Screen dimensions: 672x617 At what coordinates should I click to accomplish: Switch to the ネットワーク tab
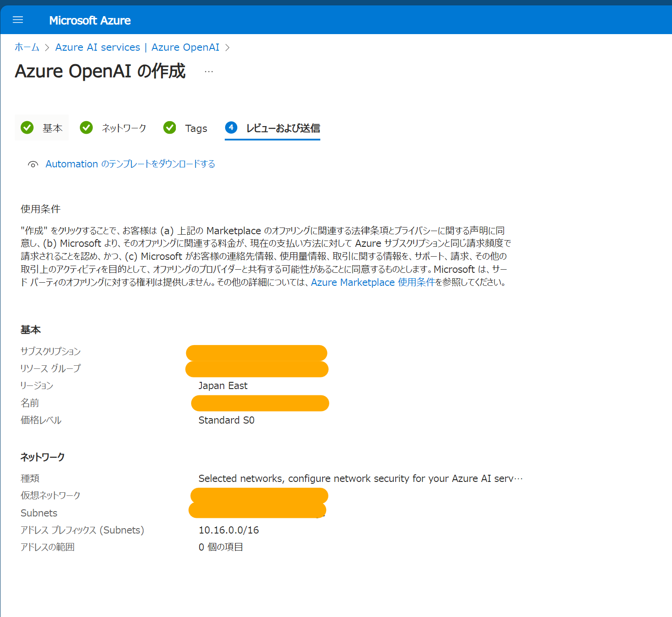(x=113, y=128)
